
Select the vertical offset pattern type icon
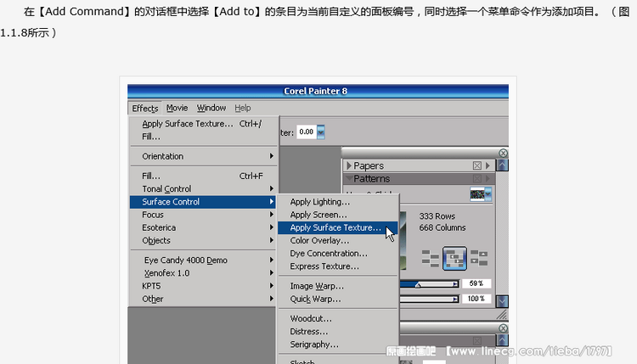pos(479,258)
